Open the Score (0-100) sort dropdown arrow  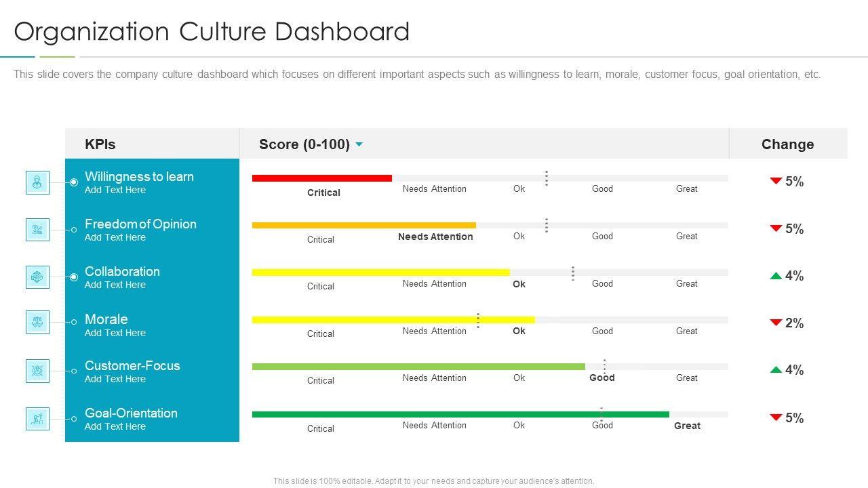359,144
